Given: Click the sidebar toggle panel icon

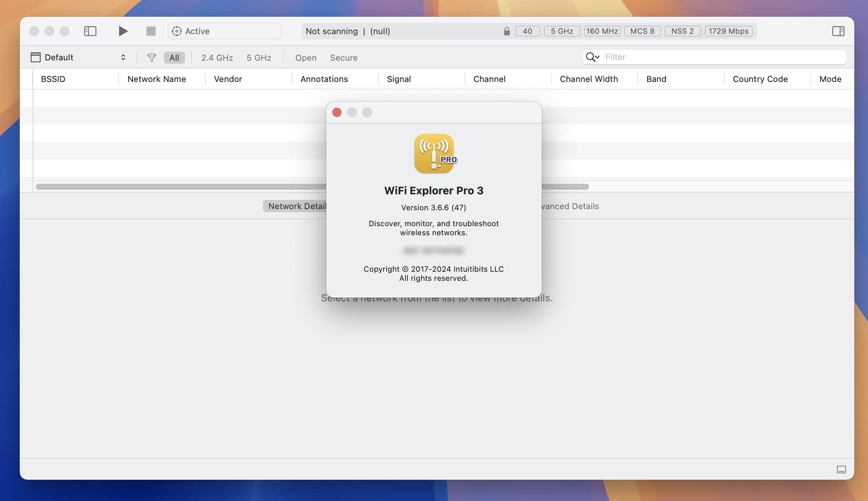Looking at the screenshot, I should pyautogui.click(x=91, y=30).
